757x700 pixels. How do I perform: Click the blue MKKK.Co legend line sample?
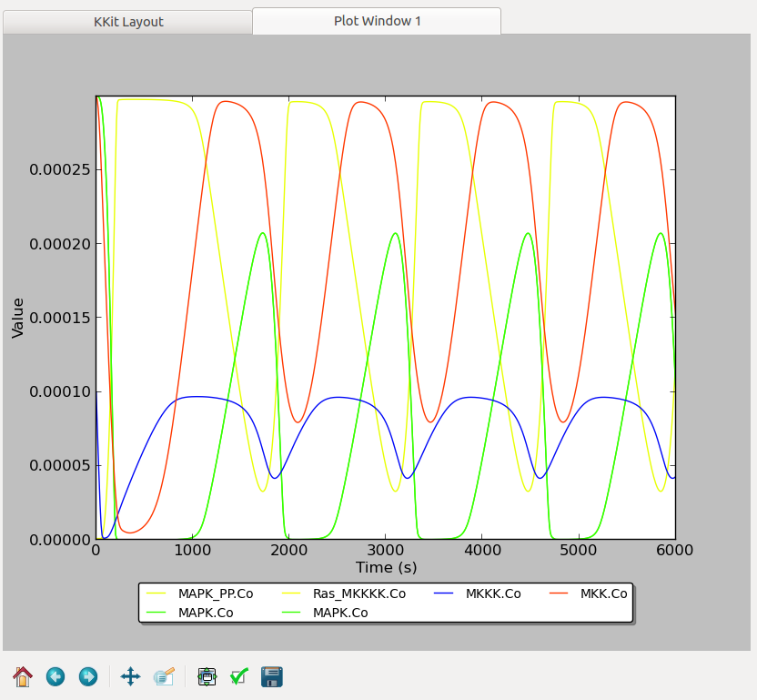pyautogui.click(x=443, y=593)
